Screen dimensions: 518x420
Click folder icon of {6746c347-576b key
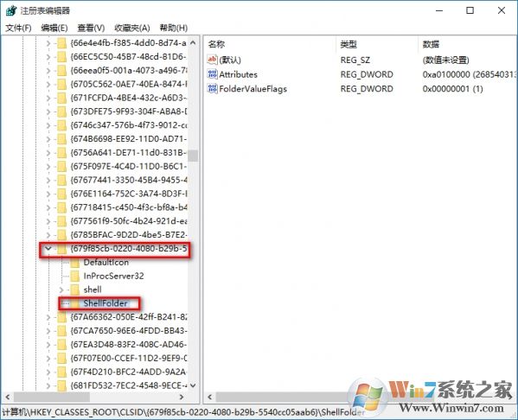[61, 125]
